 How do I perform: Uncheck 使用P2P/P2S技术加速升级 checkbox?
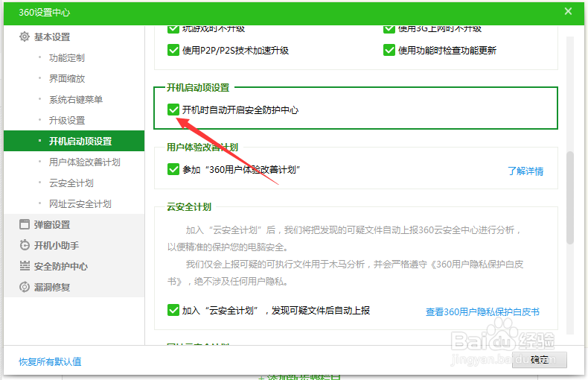click(x=173, y=50)
